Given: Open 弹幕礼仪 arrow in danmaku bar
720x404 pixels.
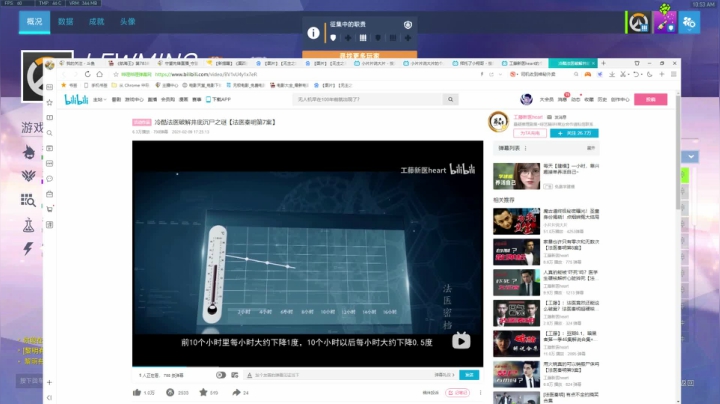Looking at the screenshot, I should click(444, 375).
